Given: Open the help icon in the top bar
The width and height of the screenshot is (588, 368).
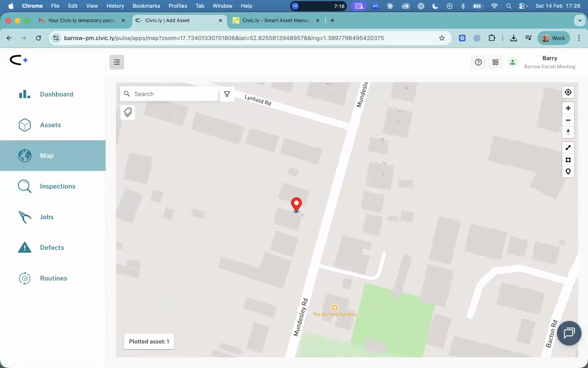Looking at the screenshot, I should coord(478,62).
